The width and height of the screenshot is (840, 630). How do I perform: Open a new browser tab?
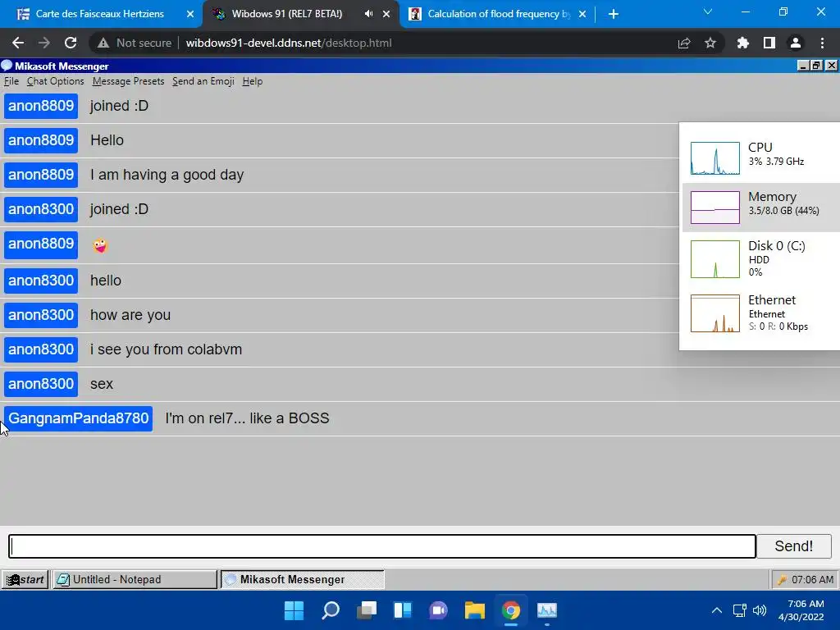click(614, 15)
